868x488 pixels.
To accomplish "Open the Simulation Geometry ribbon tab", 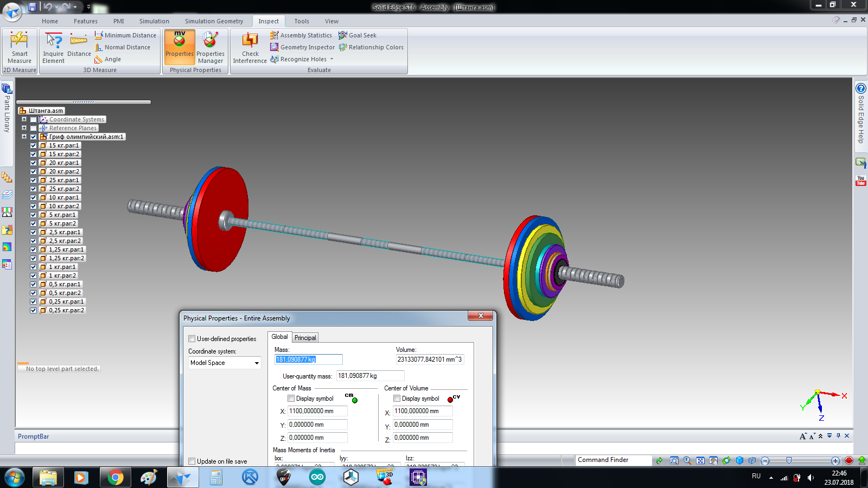I will point(214,21).
